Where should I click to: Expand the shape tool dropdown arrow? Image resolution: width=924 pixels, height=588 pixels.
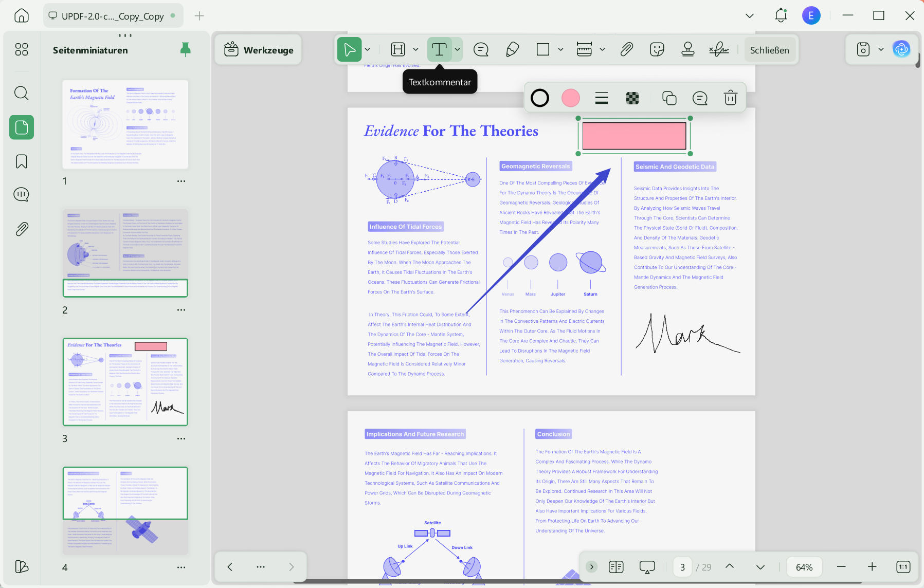[560, 49]
